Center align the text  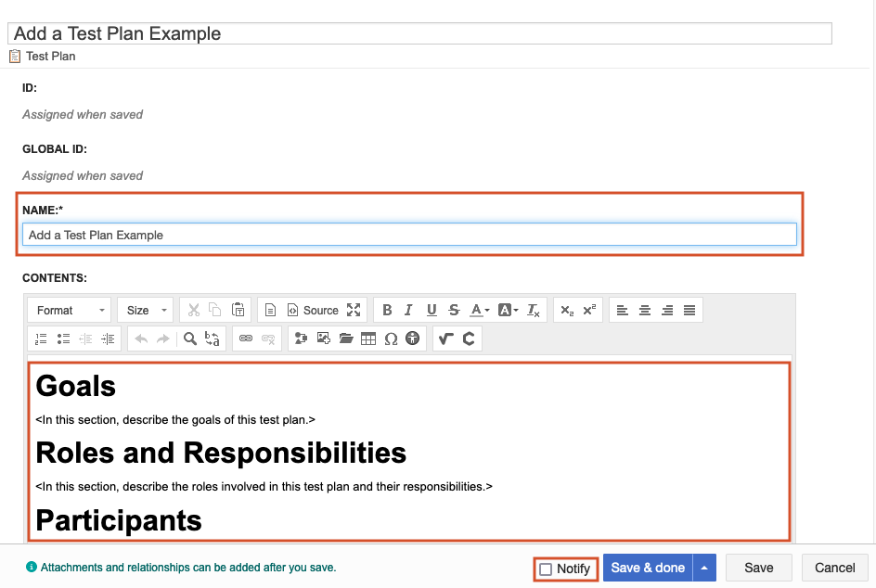(645, 310)
